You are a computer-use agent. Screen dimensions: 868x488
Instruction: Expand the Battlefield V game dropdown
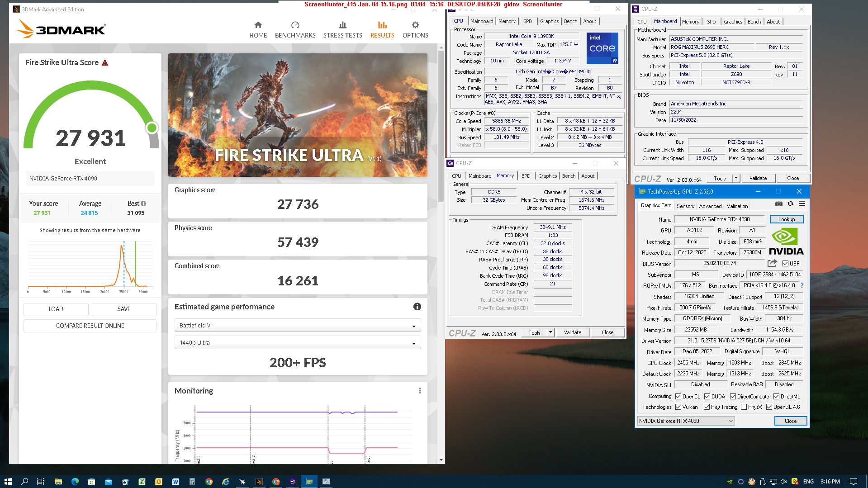pos(298,326)
